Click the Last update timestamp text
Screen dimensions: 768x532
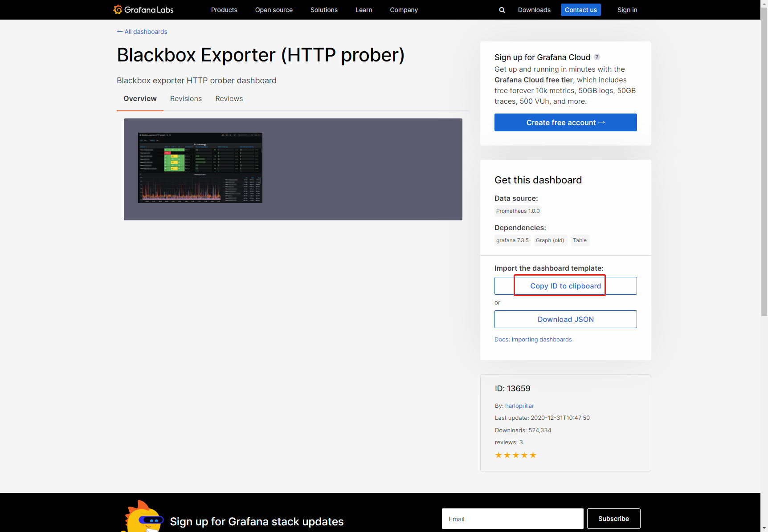click(542, 418)
